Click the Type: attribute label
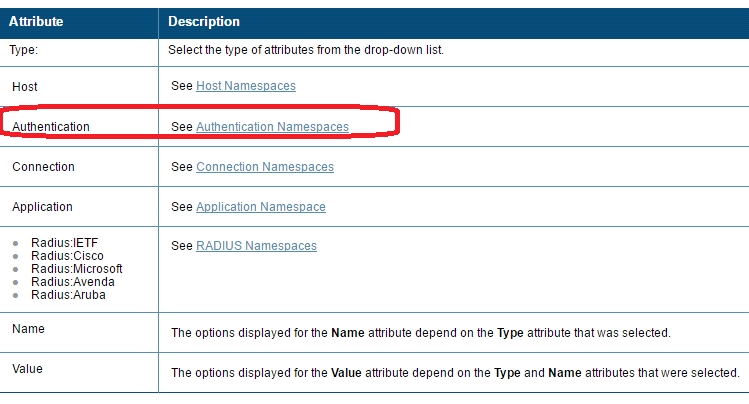 click(x=24, y=49)
